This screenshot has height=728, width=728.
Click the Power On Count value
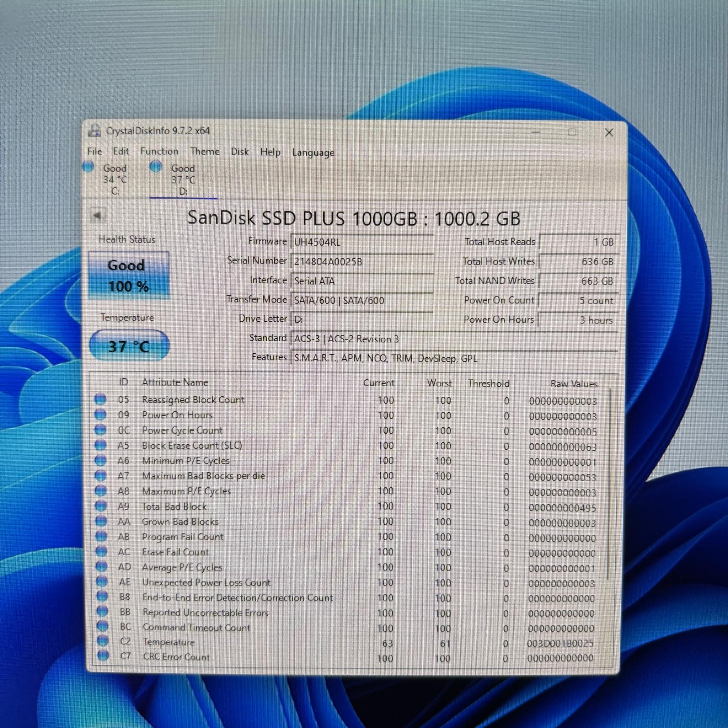(578, 301)
